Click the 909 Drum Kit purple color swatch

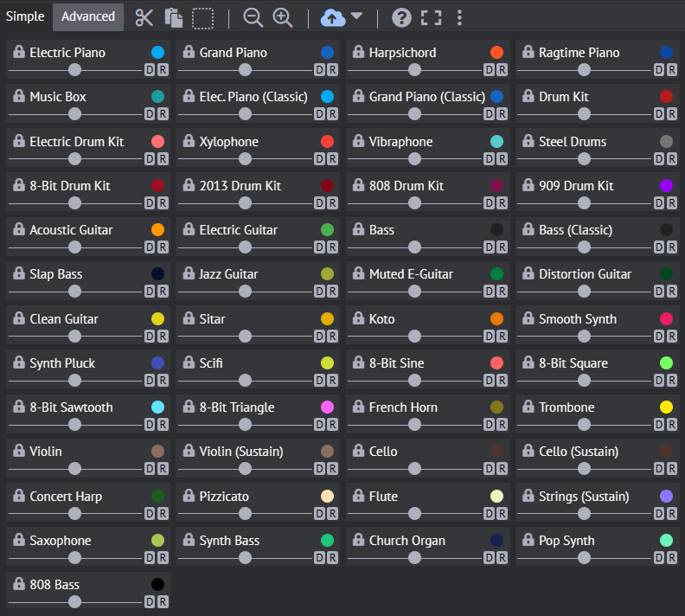coord(666,186)
